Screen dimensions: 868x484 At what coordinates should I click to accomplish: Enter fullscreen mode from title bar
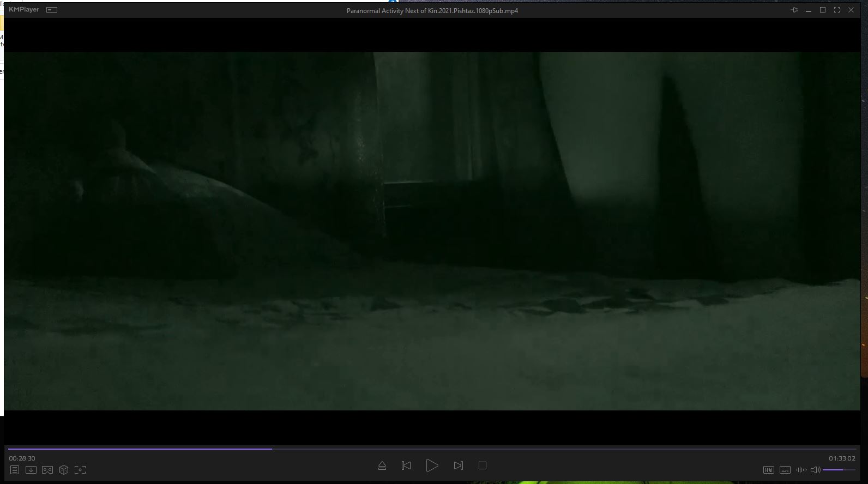click(837, 10)
